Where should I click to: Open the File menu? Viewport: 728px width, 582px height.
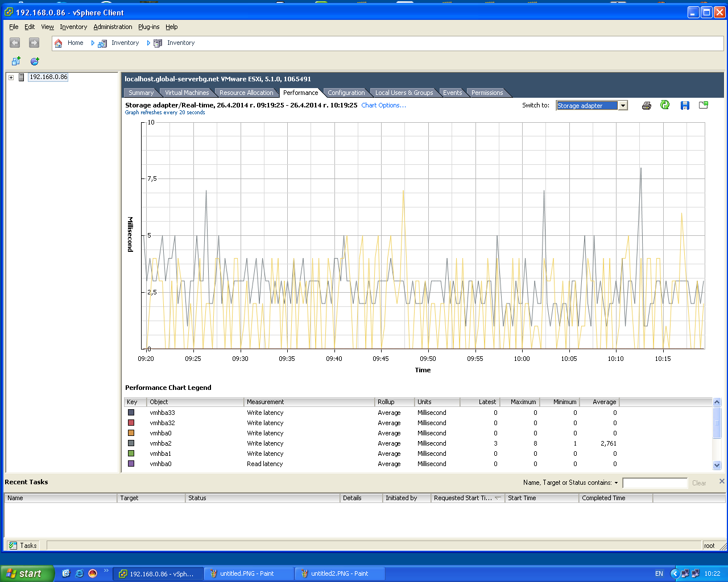(14, 27)
